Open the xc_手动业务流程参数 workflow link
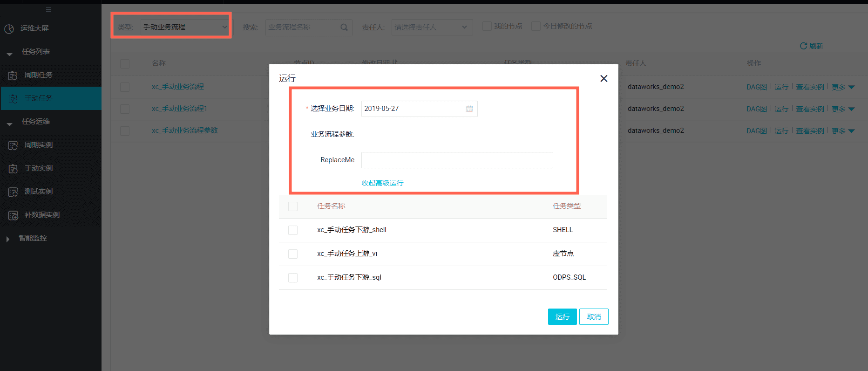This screenshot has height=371, width=868. click(185, 131)
